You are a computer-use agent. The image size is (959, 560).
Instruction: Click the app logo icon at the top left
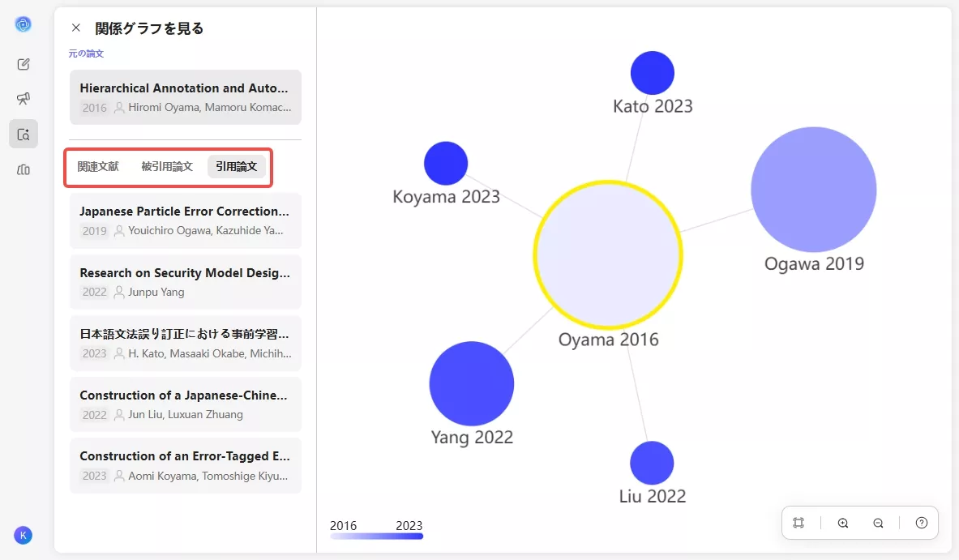[x=24, y=24]
